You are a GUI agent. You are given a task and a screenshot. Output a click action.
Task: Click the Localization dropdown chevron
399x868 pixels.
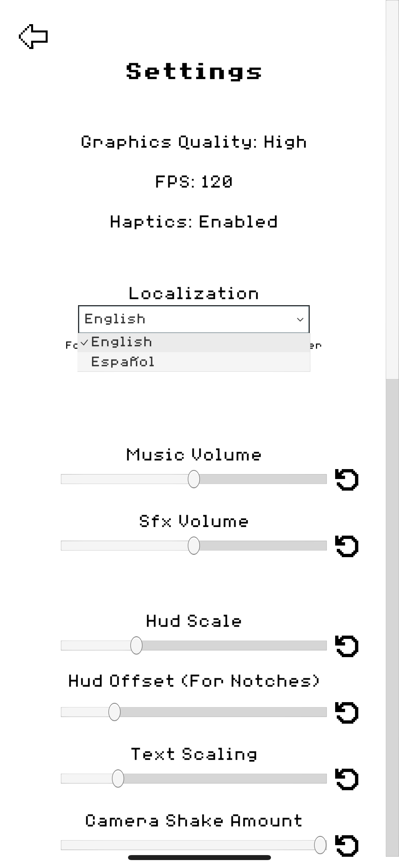coord(300,319)
